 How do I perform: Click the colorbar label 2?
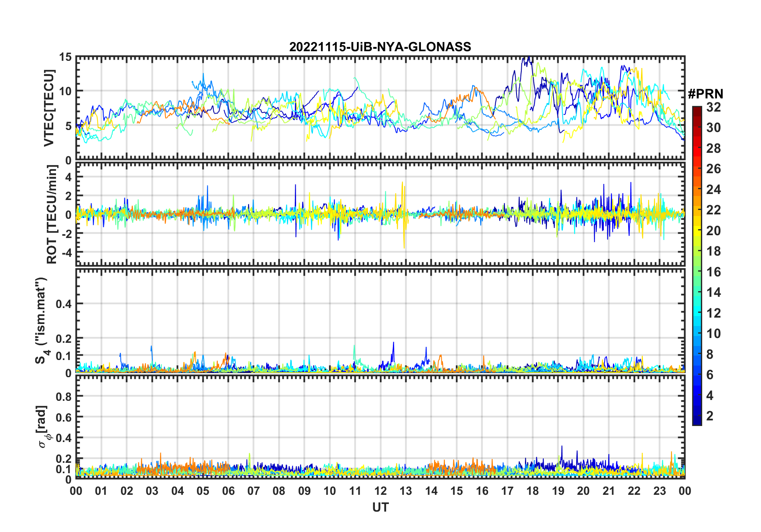point(710,416)
